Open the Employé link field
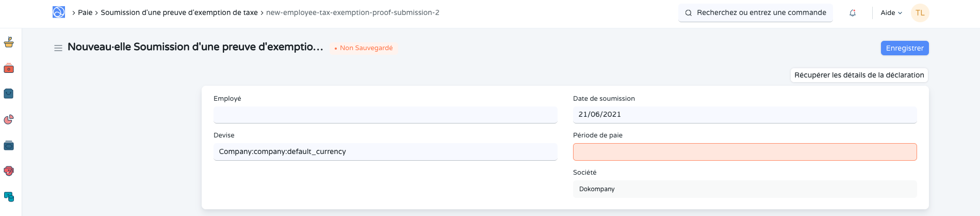Image resolution: width=980 pixels, height=216 pixels. (x=385, y=115)
